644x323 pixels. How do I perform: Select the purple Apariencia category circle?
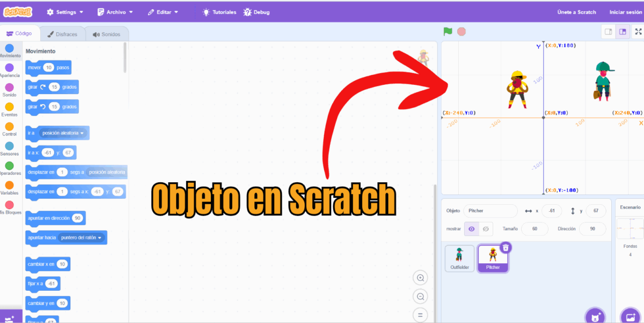pyautogui.click(x=9, y=68)
